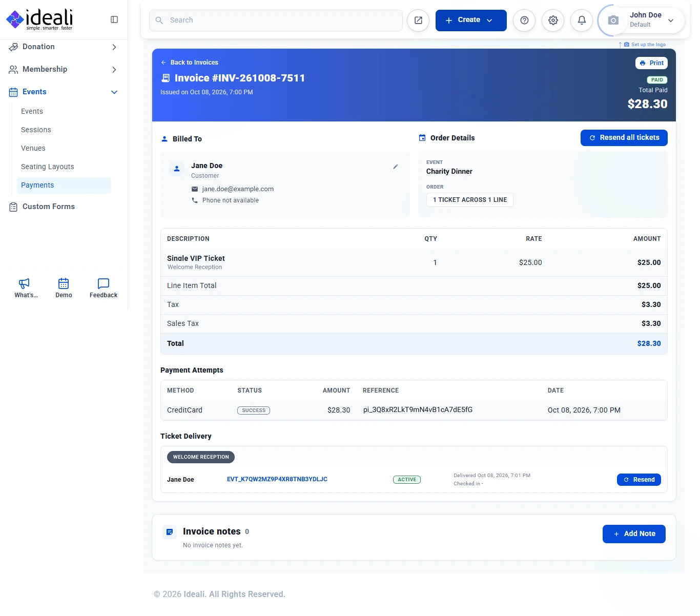Collapse the sidebar panel icon

click(114, 19)
